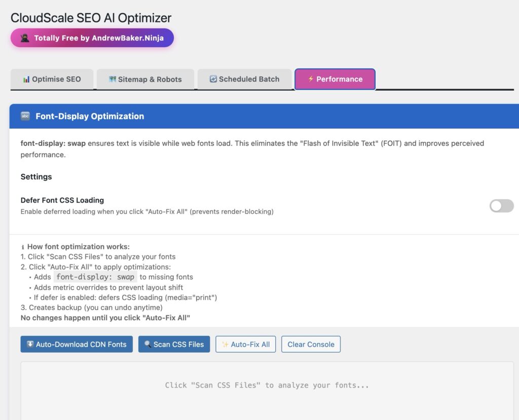The width and height of the screenshot is (519, 420).
Task: Click the ninja emoji on the Totally Free badge
Action: point(23,37)
